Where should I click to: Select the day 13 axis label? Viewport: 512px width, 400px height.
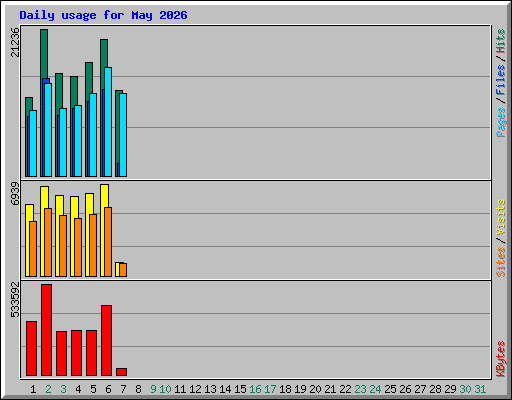click(x=210, y=389)
